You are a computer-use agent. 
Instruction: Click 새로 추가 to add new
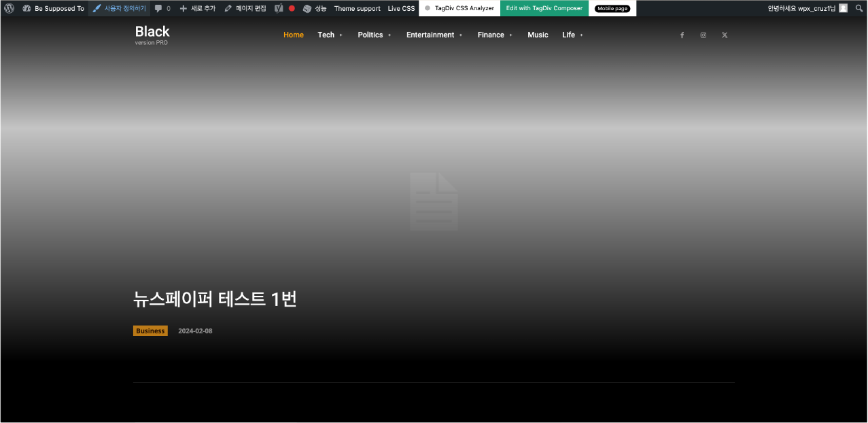198,8
